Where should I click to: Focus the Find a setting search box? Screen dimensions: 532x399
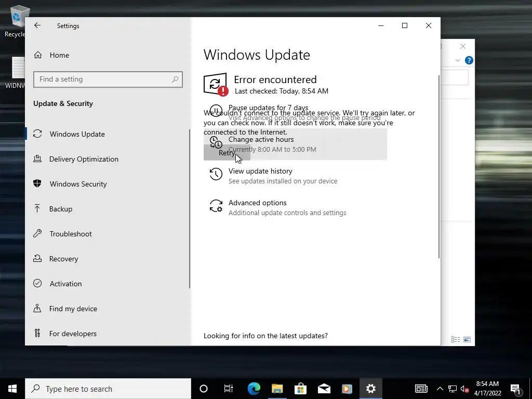pyautogui.click(x=108, y=79)
